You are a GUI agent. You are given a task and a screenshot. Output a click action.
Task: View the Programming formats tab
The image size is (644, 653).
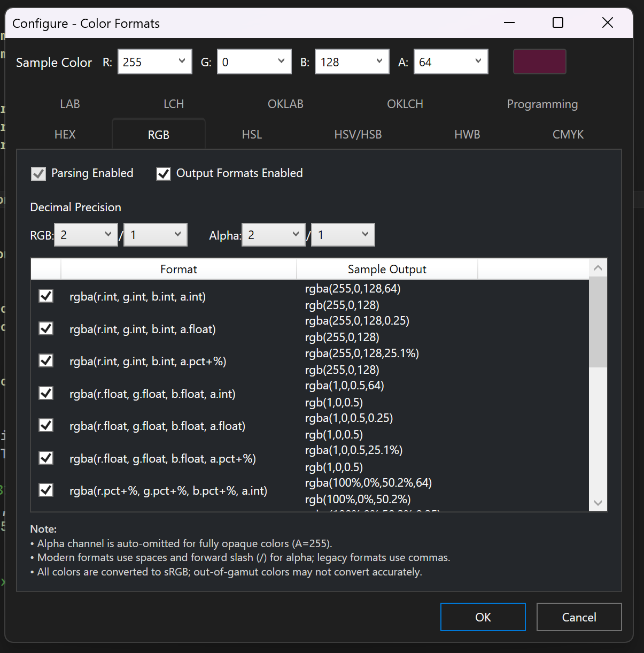point(542,104)
